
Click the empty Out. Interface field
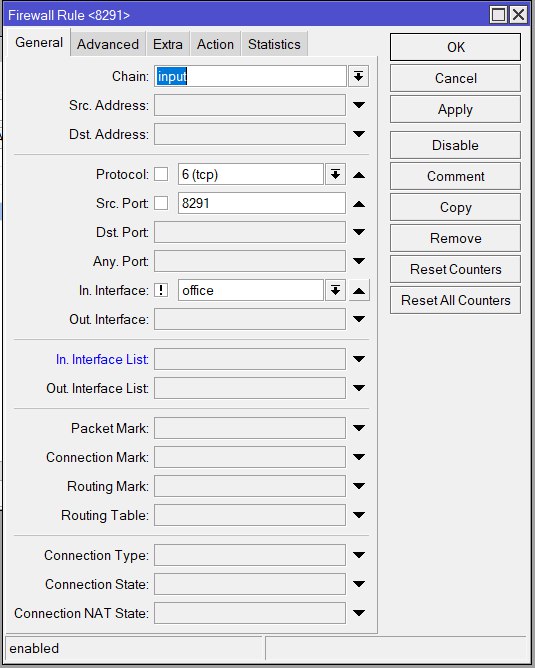click(x=250, y=319)
